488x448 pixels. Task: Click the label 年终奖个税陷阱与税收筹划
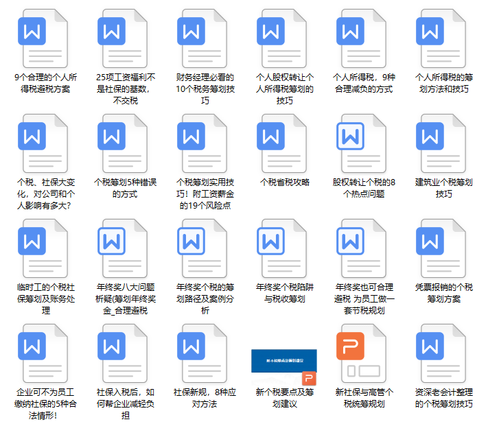coord(285,293)
